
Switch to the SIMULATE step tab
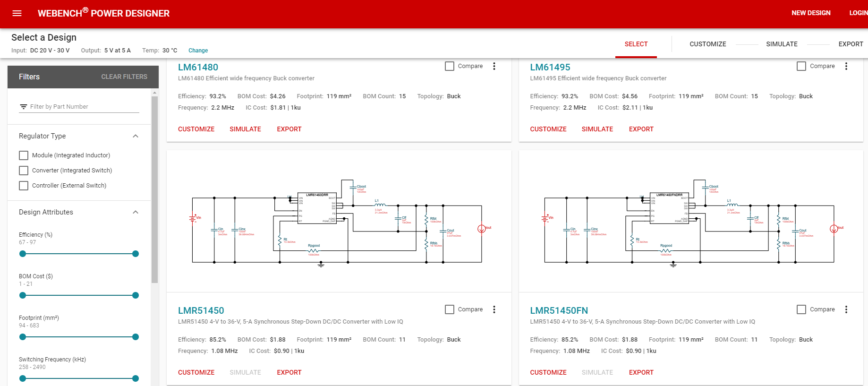pos(782,44)
